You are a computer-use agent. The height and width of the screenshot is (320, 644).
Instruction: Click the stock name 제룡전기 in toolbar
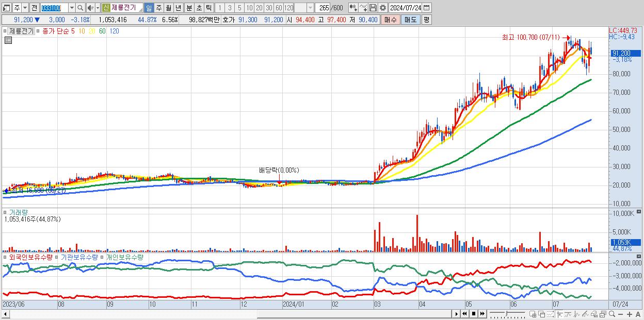click(x=124, y=8)
